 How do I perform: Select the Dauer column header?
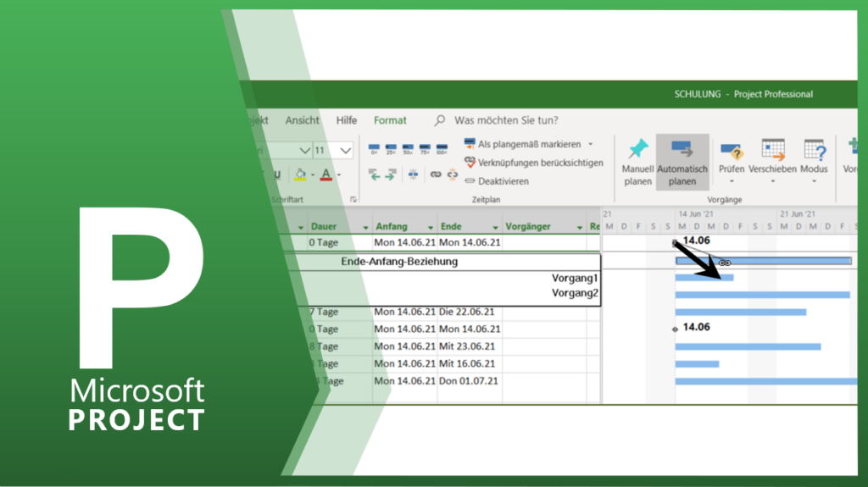point(339,226)
